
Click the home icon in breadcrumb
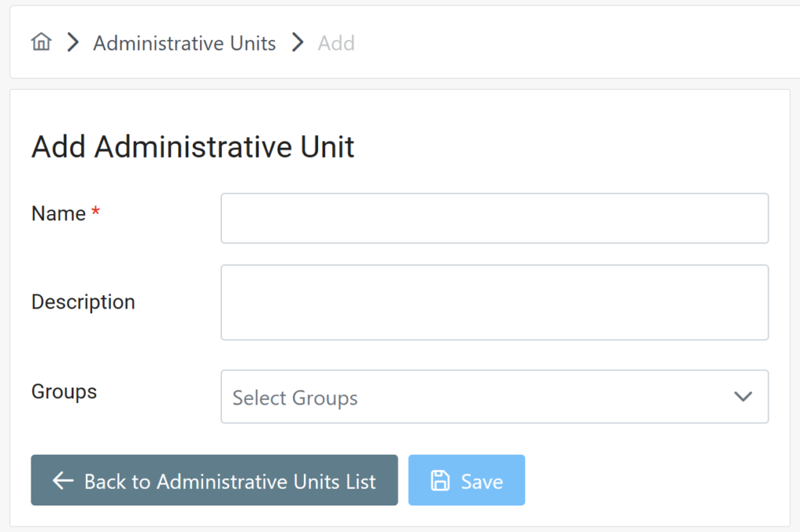pyautogui.click(x=41, y=42)
